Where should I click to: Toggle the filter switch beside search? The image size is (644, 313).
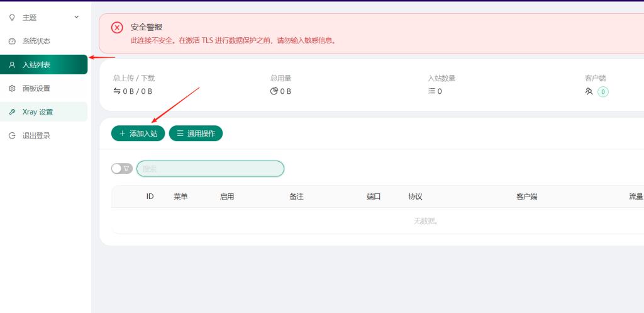point(121,169)
